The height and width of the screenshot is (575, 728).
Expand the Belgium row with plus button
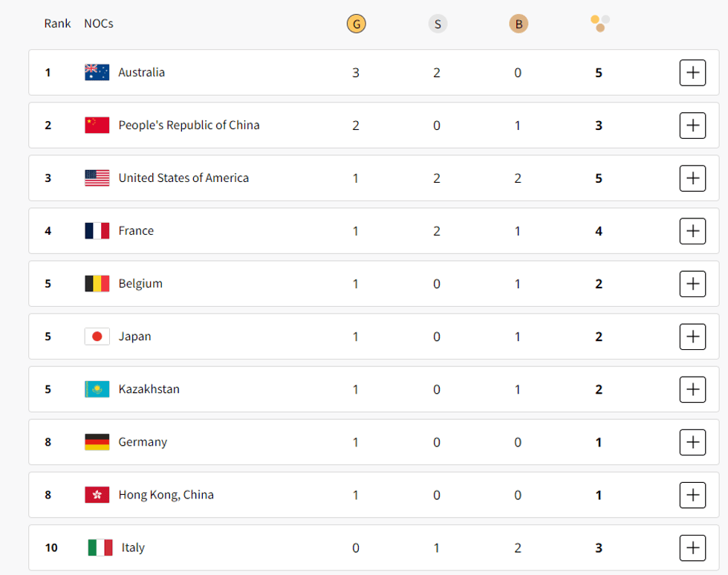click(x=692, y=284)
